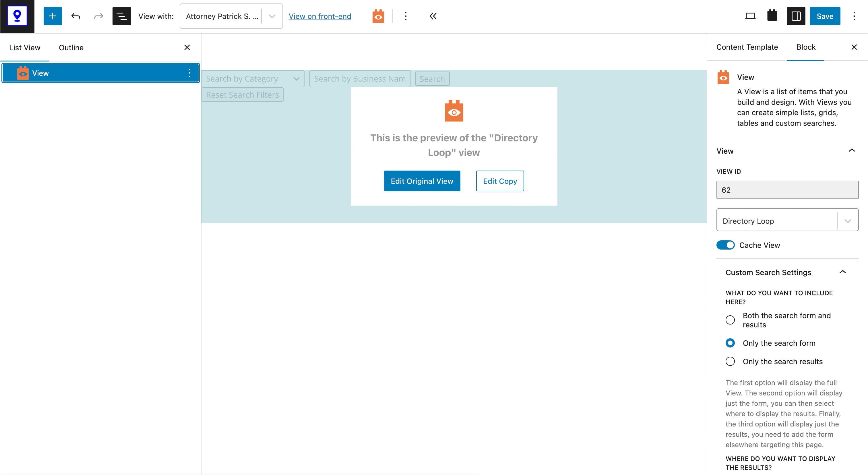
Task: Open the Search by Category dropdown
Action: point(253,79)
